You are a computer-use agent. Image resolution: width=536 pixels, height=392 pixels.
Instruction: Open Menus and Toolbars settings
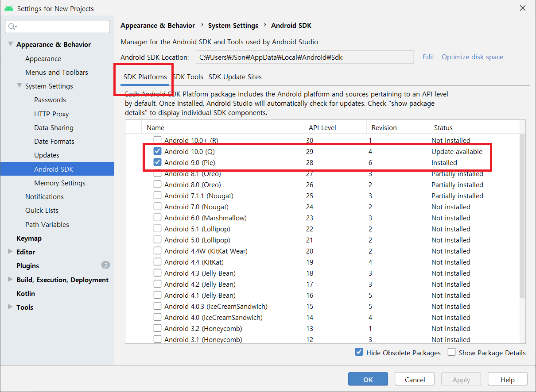click(57, 72)
